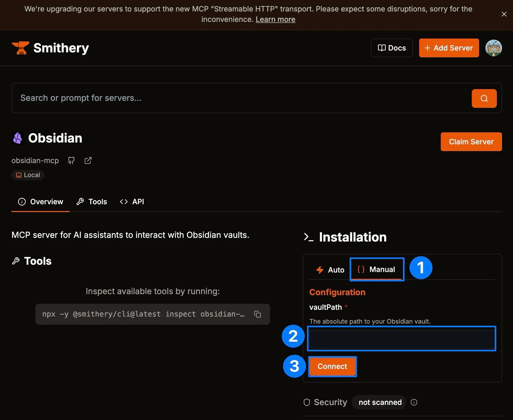Open the Docs page
The image size is (513, 420).
pos(392,48)
